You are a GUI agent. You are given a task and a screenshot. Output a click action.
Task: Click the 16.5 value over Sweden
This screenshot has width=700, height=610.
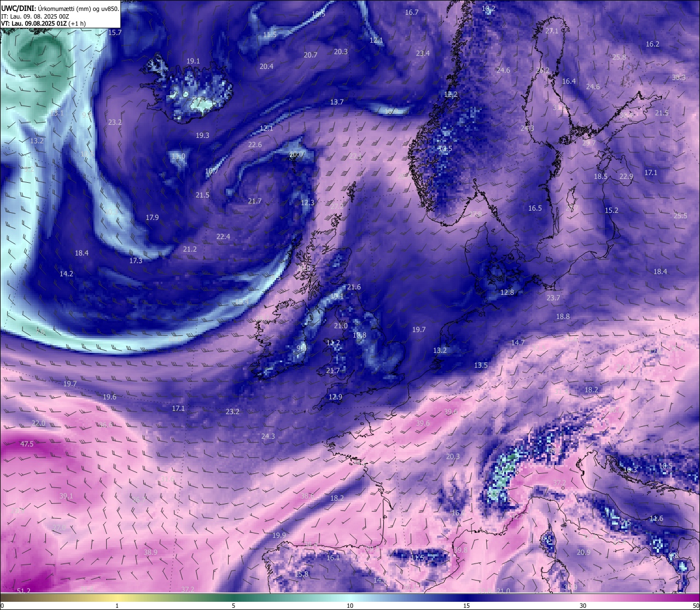click(535, 208)
